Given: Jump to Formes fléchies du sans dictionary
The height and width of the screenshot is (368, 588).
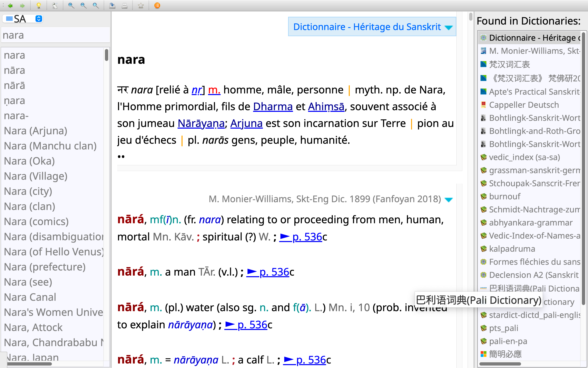Looking at the screenshot, I should (530, 262).
